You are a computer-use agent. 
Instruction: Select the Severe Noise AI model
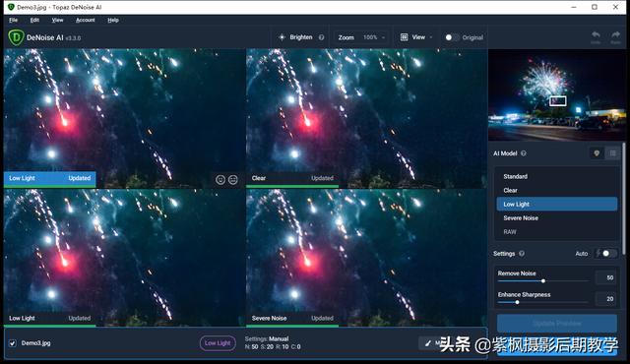[557, 218]
